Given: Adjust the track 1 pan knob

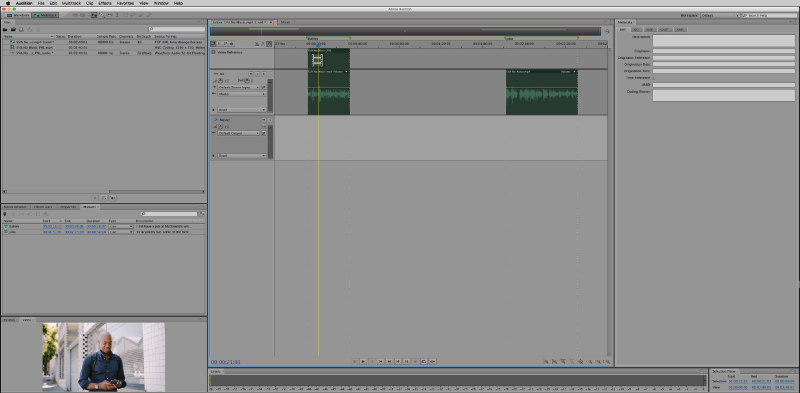Looking at the screenshot, I should click(x=247, y=81).
